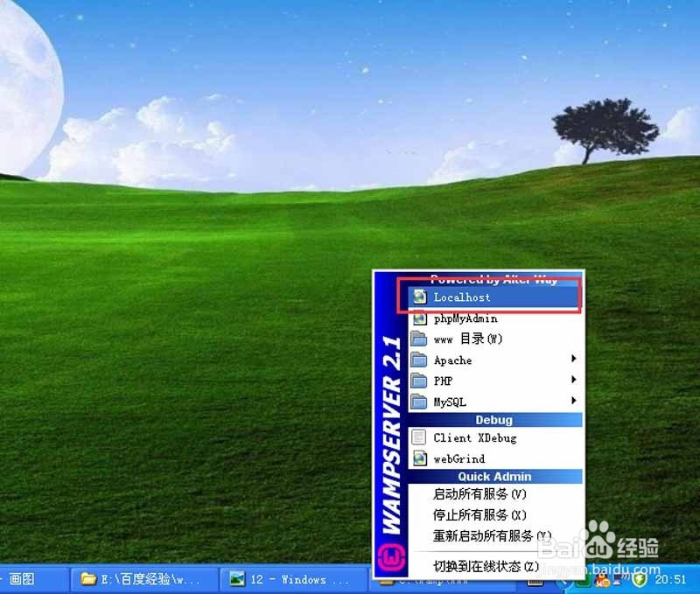Choose 启动所有服务 (V) to start services
This screenshot has width=700, height=594.
point(494,494)
